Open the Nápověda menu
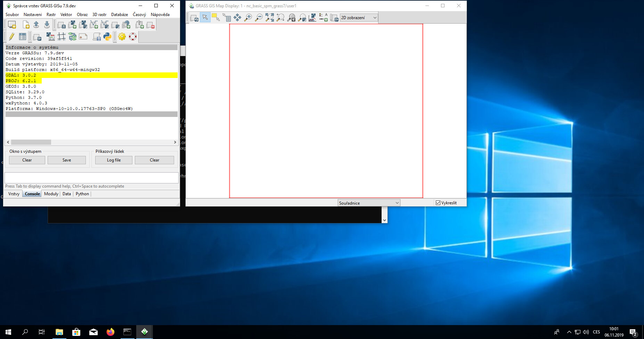The image size is (644, 339). click(160, 15)
